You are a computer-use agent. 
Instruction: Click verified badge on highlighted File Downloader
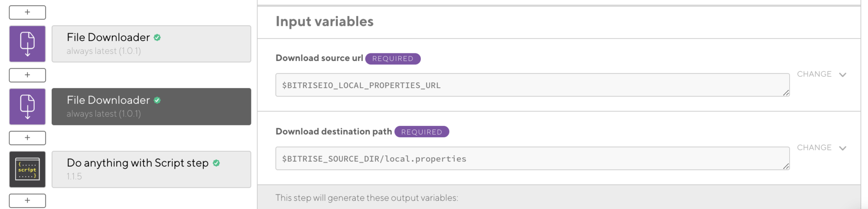point(157,100)
